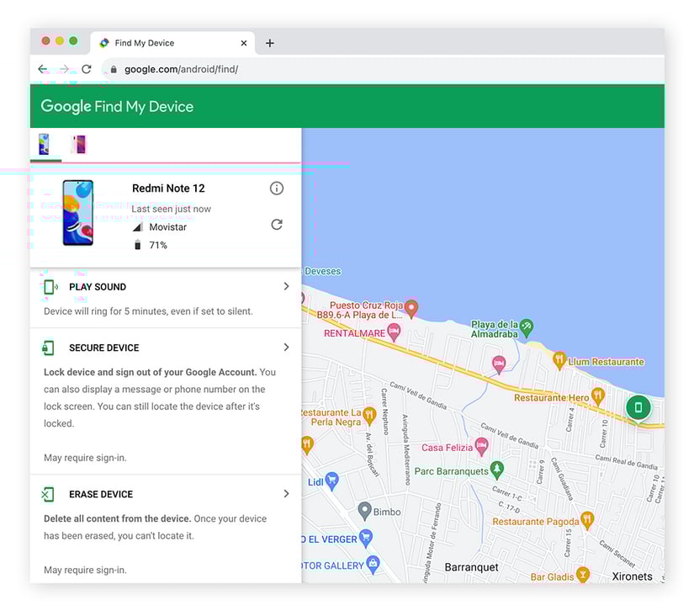Expand the Erase Device option chevron
Viewport: 694px width, 616px height.
tap(286, 494)
